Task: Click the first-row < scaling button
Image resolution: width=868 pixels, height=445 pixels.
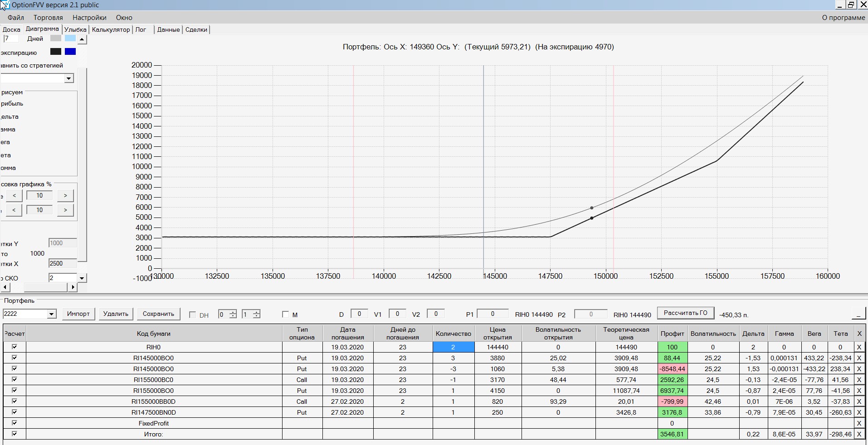Action: point(15,196)
